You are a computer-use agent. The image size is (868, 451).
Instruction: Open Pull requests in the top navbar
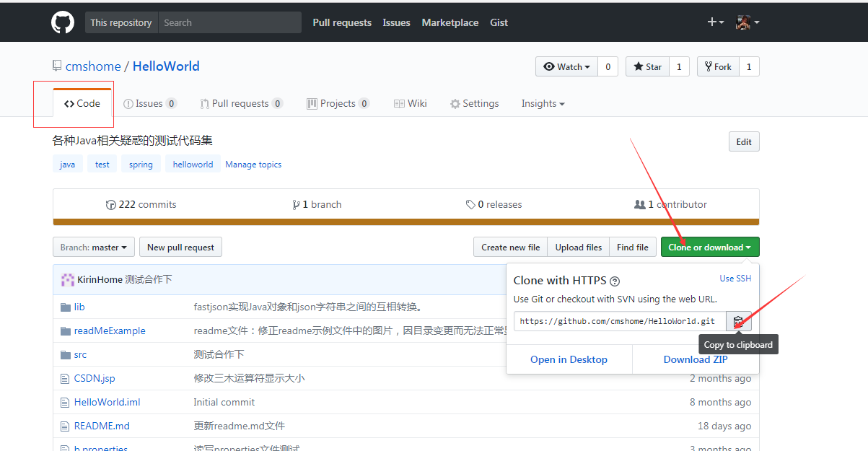point(342,22)
